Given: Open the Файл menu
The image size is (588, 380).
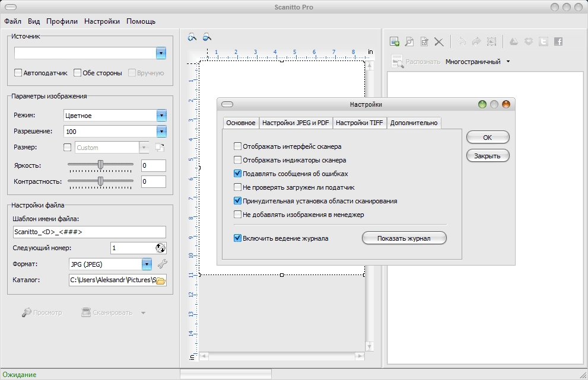Looking at the screenshot, I should pyautogui.click(x=12, y=21).
